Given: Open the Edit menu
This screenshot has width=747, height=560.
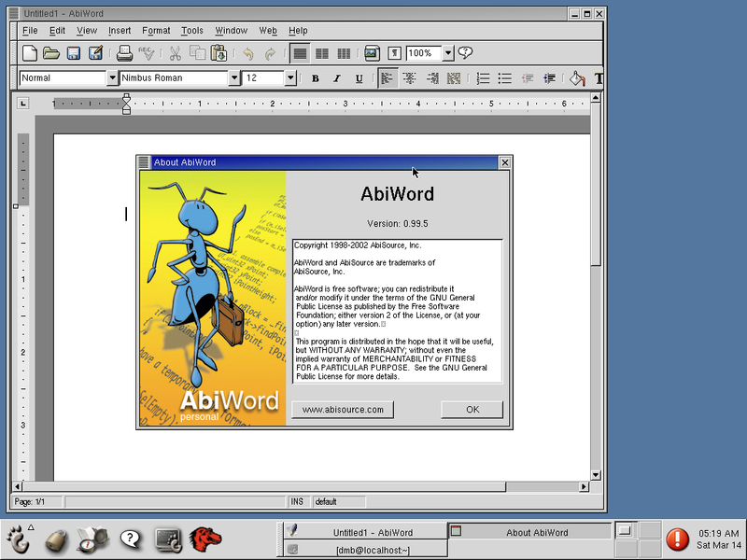Looking at the screenshot, I should click(57, 31).
